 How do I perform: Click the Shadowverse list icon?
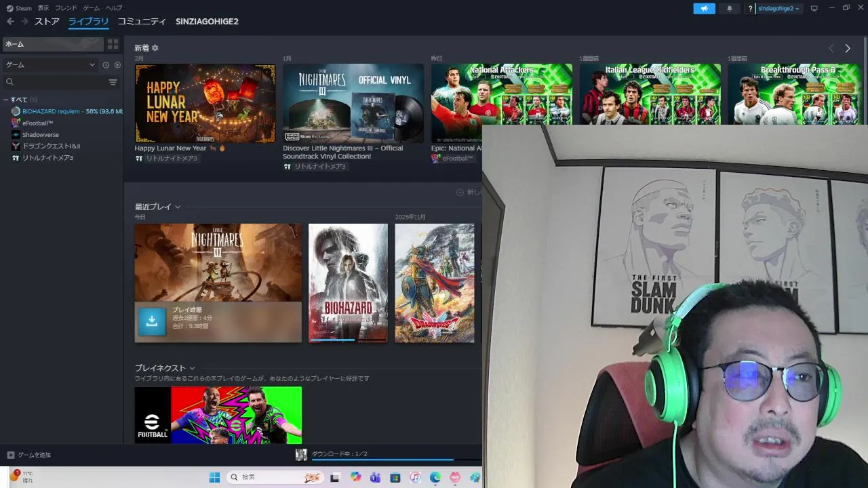pyautogui.click(x=16, y=134)
